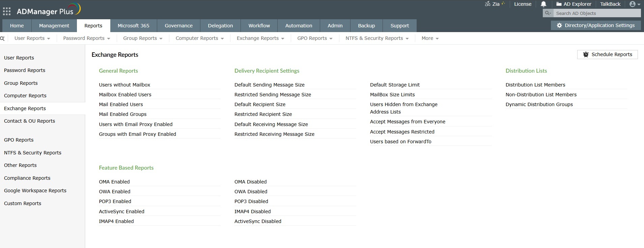
Task: Go to the Admin tab
Action: (x=335, y=26)
